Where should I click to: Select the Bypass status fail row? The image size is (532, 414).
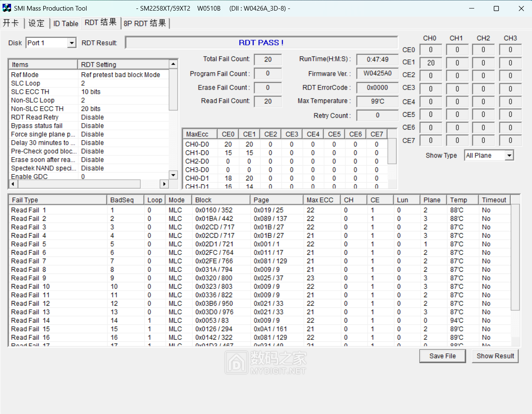click(x=89, y=126)
